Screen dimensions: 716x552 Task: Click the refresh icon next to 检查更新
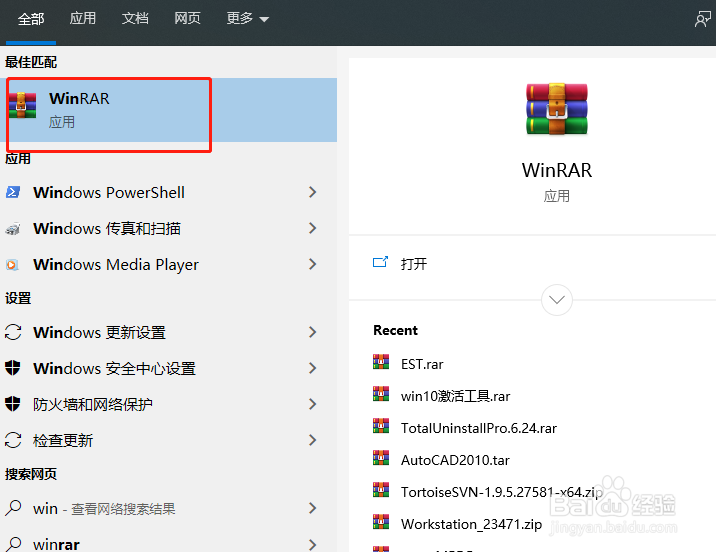[x=13, y=440]
